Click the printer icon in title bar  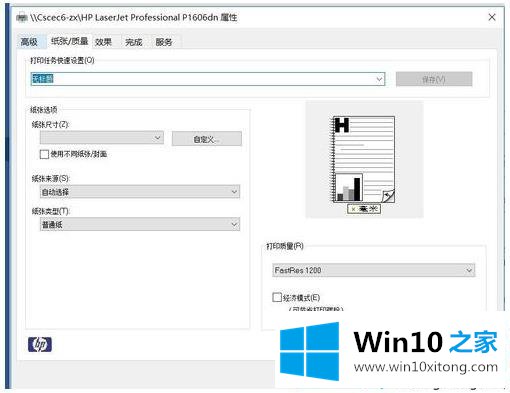pyautogui.click(x=22, y=17)
